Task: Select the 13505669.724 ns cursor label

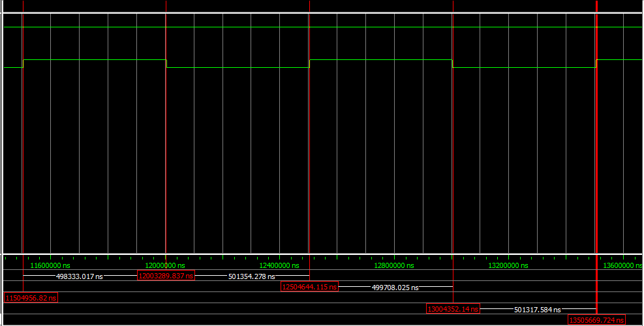Action: point(596,320)
